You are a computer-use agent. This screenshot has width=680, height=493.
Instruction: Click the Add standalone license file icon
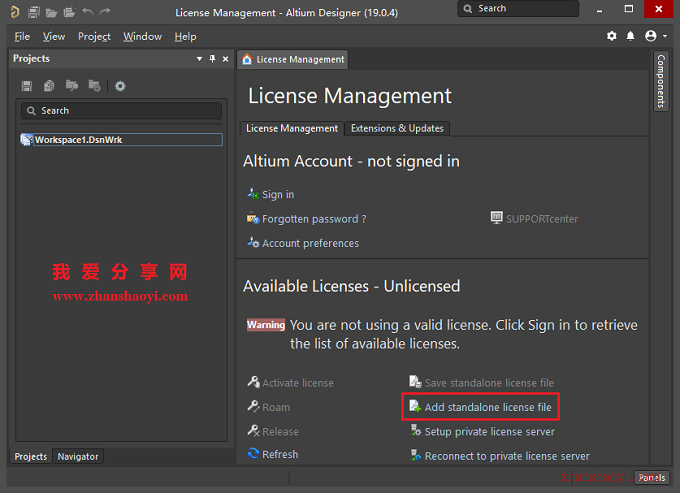pos(415,406)
